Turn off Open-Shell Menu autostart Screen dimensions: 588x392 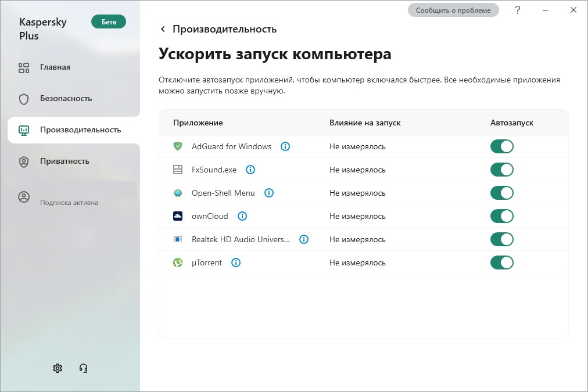502,193
